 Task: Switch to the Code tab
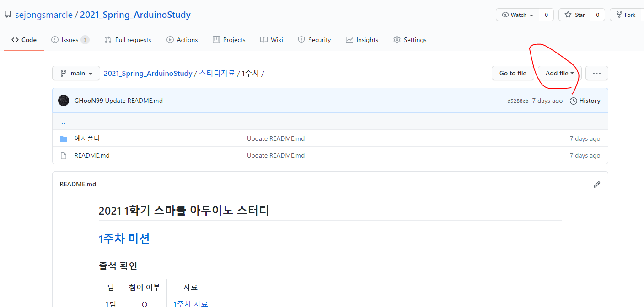24,40
